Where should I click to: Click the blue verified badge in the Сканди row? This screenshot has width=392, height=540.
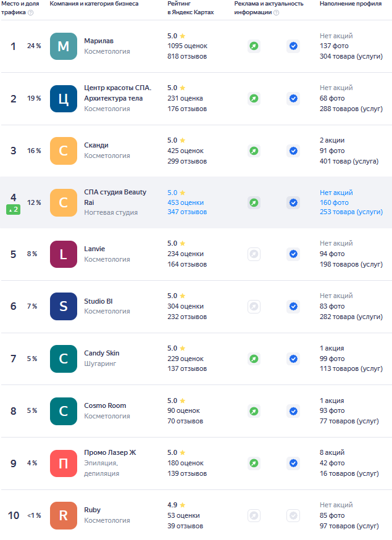[293, 151]
